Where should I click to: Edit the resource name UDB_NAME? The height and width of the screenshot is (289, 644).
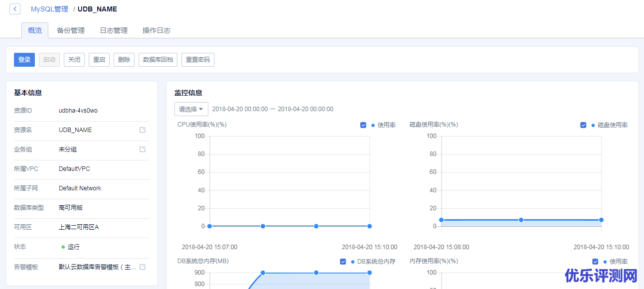coord(143,130)
